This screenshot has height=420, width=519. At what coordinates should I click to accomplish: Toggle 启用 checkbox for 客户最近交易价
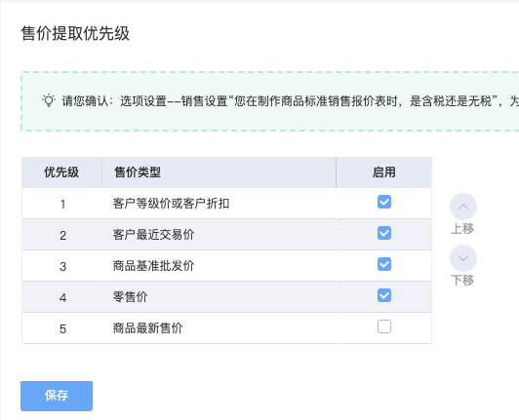[x=384, y=233]
